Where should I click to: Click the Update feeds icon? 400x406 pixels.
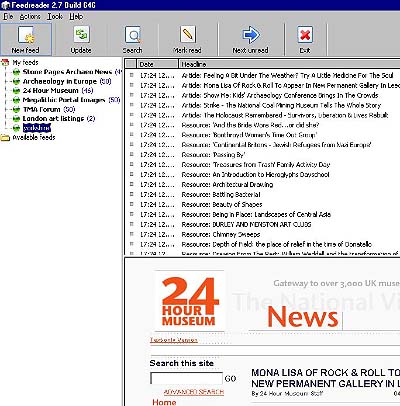click(81, 34)
